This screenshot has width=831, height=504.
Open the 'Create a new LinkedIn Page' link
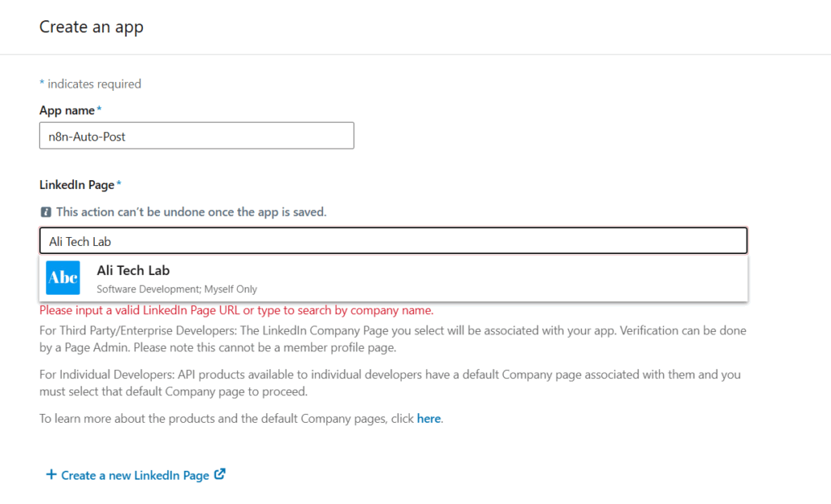click(135, 476)
